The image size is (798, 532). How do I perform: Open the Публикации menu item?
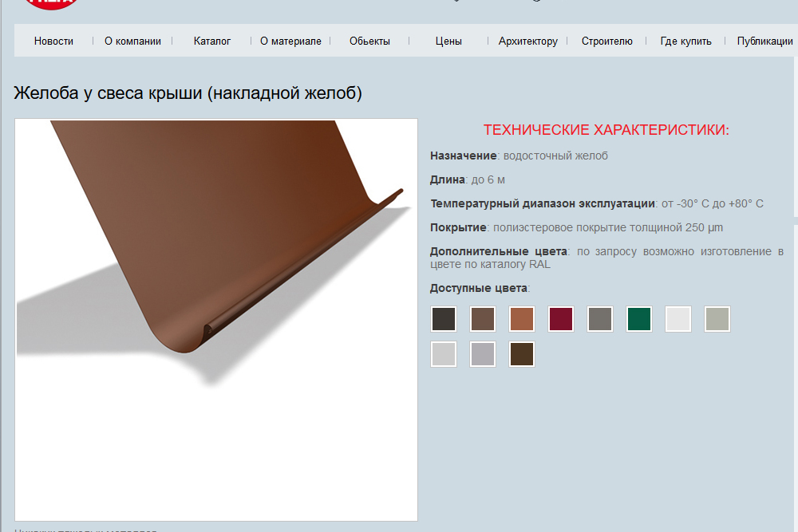point(765,41)
